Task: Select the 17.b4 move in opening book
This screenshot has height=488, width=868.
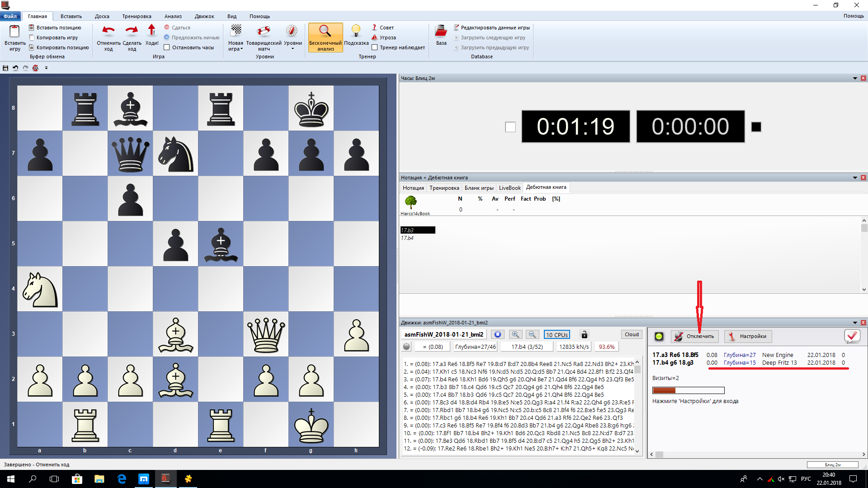Action: pyautogui.click(x=407, y=238)
